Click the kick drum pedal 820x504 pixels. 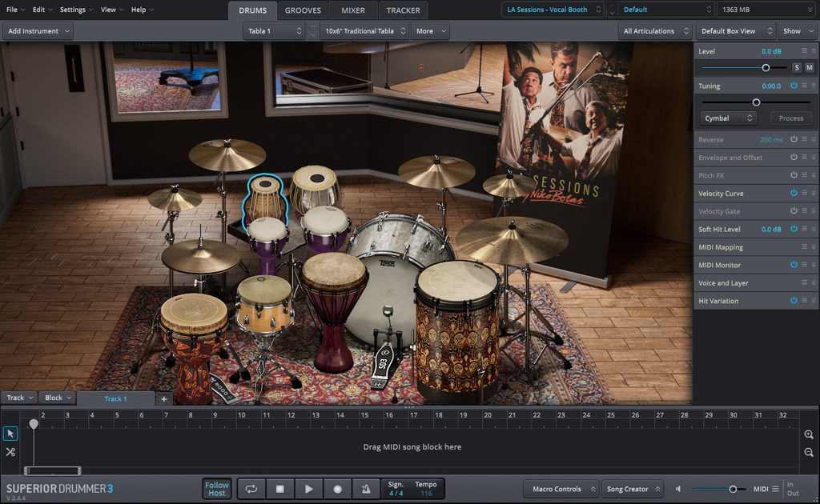382,360
